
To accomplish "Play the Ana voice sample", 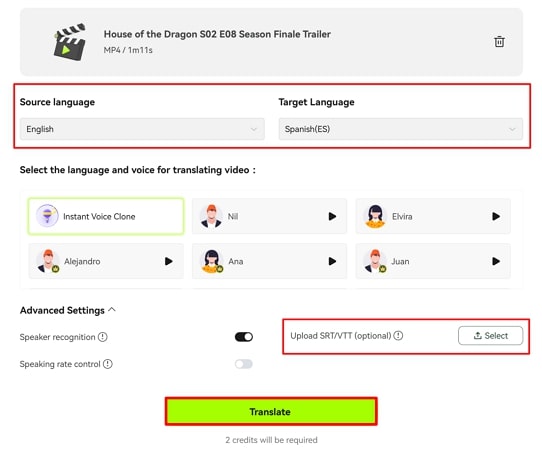I will (332, 261).
